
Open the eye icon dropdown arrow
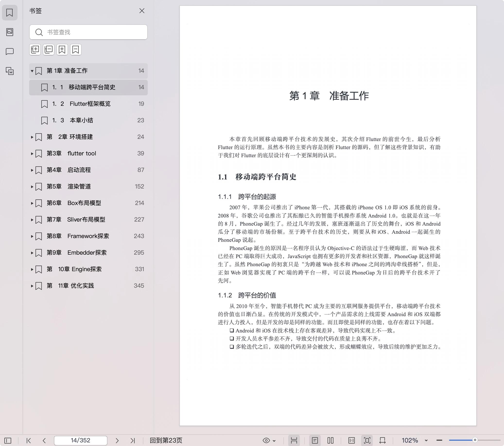274,441
